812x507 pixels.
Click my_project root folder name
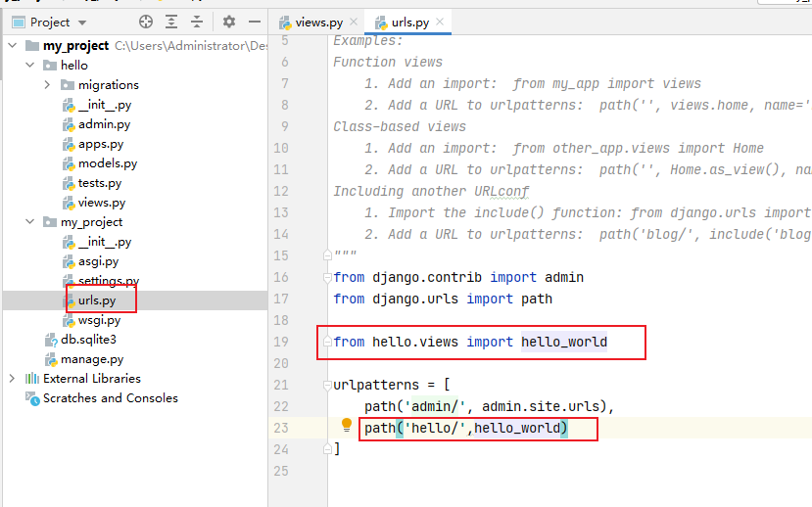point(76,46)
